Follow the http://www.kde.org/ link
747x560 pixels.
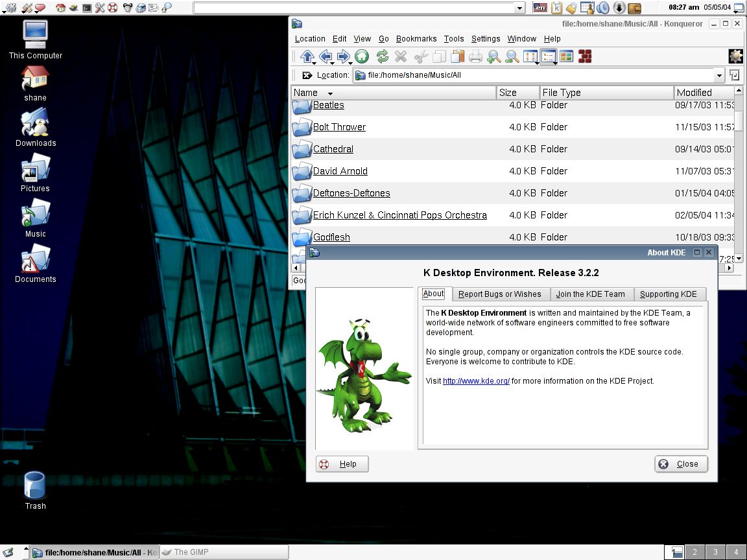coord(476,381)
